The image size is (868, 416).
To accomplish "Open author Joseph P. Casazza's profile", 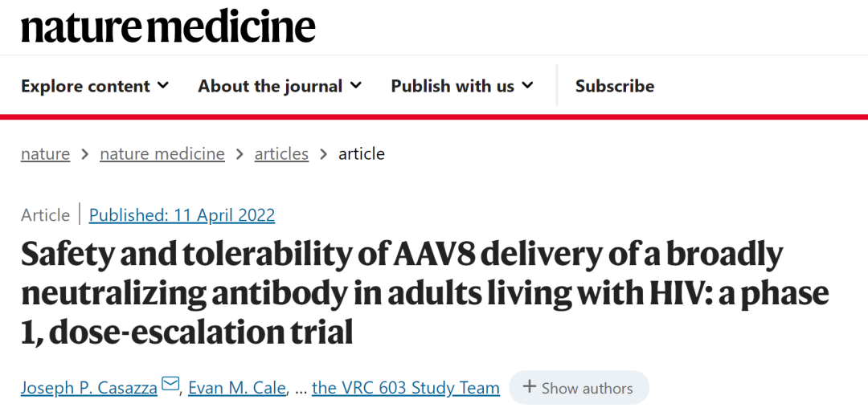I will tap(88, 388).
